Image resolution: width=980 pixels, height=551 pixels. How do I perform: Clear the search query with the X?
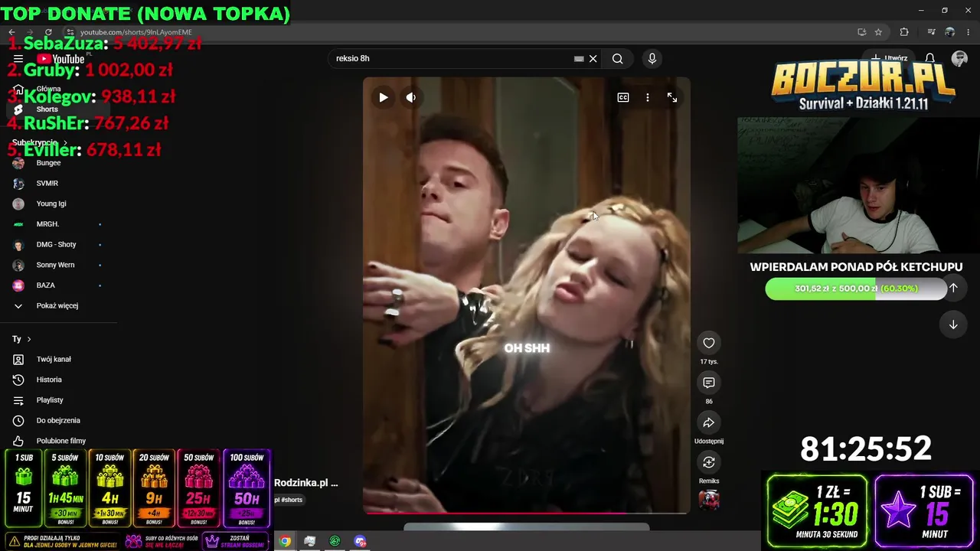click(593, 59)
